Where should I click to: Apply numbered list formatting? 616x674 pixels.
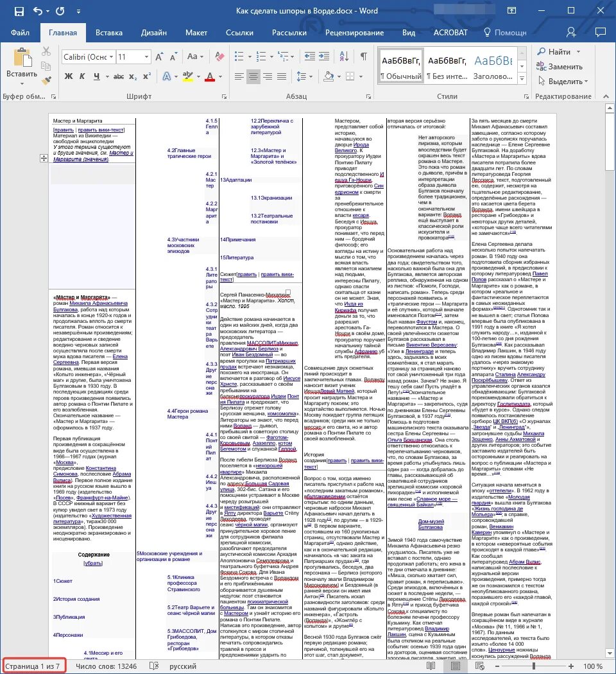261,56
